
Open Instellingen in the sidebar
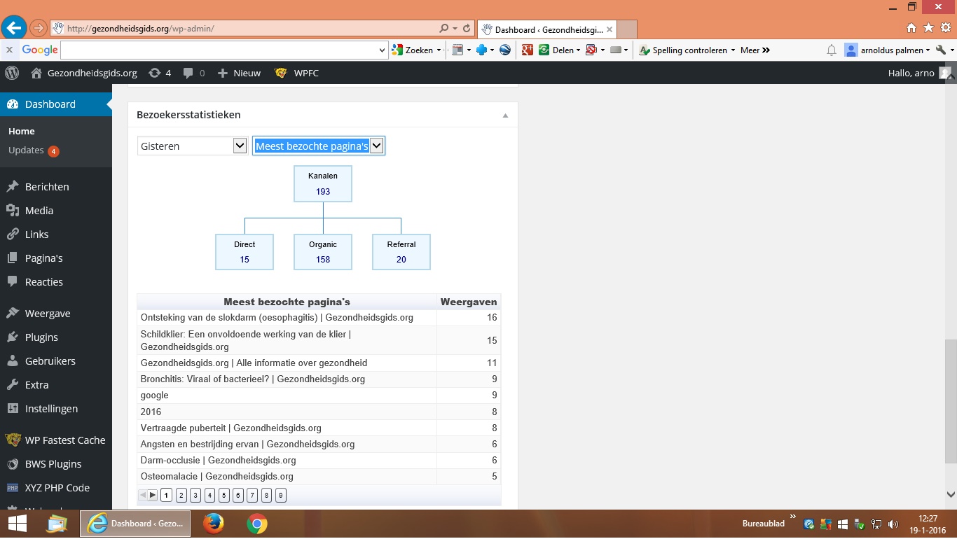[56, 409]
